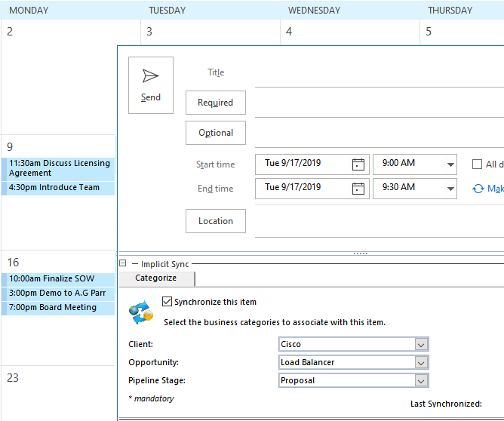This screenshot has width=504, height=421.
Task: Uncheck Synchronize this item checkbox
Action: [167, 302]
